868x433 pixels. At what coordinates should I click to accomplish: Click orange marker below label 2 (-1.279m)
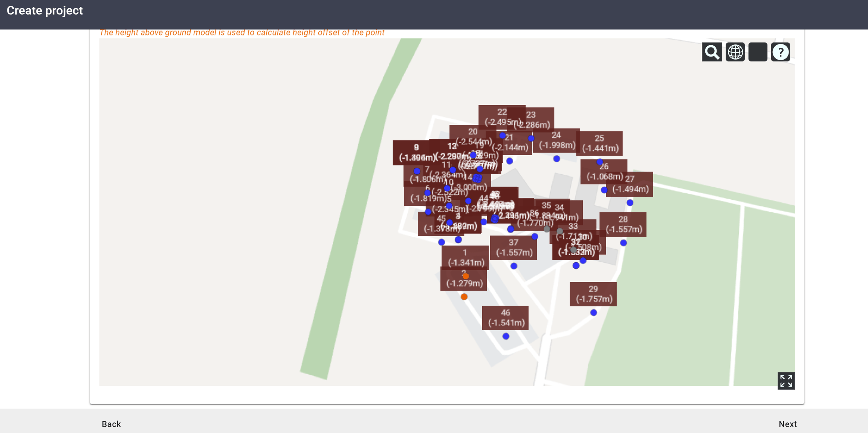[x=464, y=297]
